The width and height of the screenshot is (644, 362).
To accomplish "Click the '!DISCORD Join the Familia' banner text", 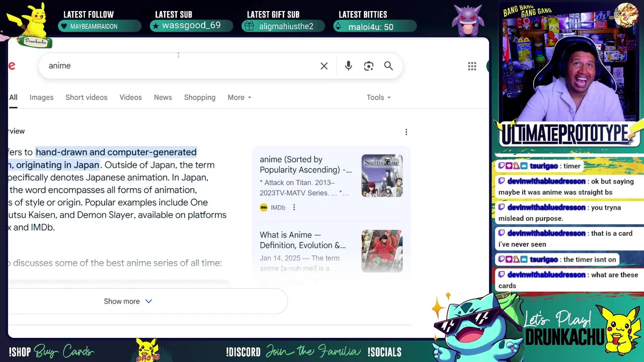I will click(x=293, y=352).
